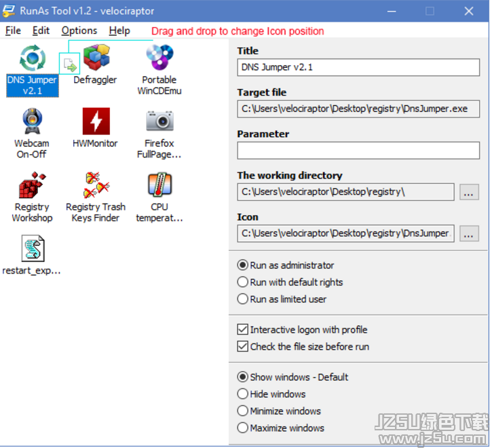Browse for the Icon file
This screenshot has width=490, height=448.
(469, 234)
